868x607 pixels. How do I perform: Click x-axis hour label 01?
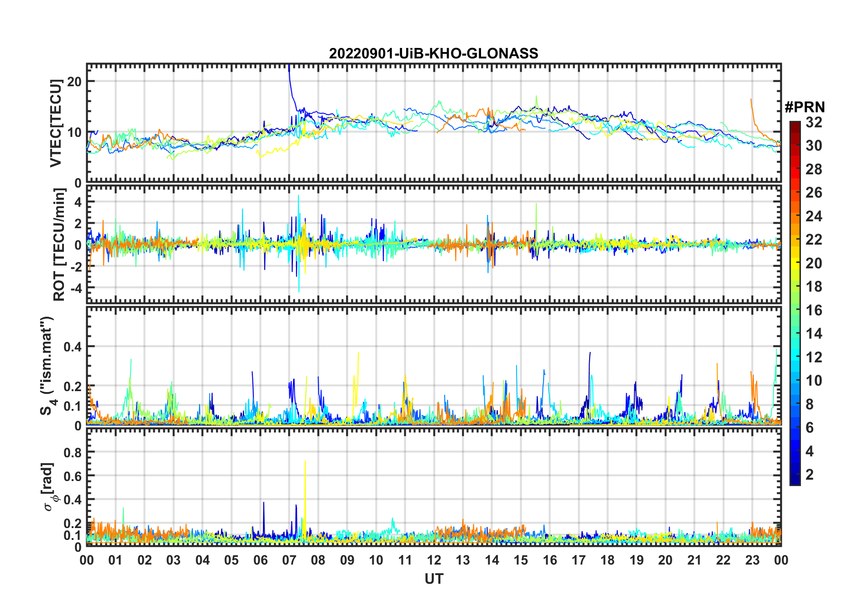point(115,560)
